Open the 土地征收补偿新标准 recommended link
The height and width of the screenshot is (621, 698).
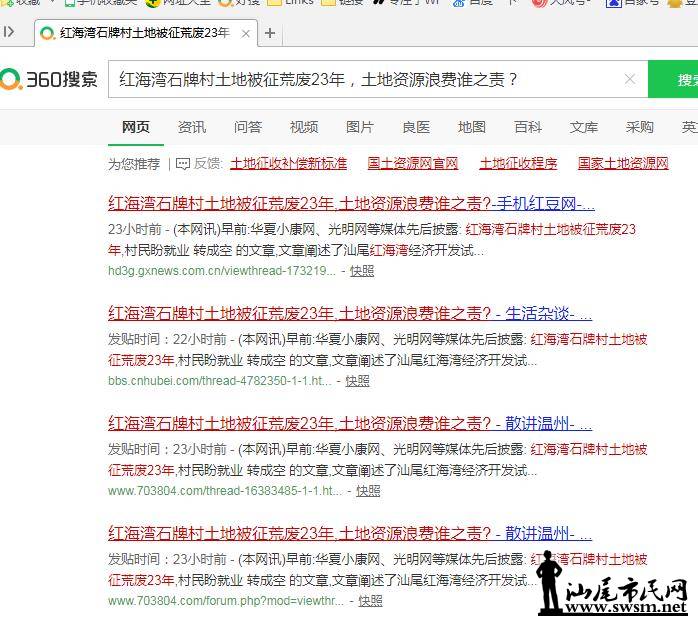click(288, 163)
